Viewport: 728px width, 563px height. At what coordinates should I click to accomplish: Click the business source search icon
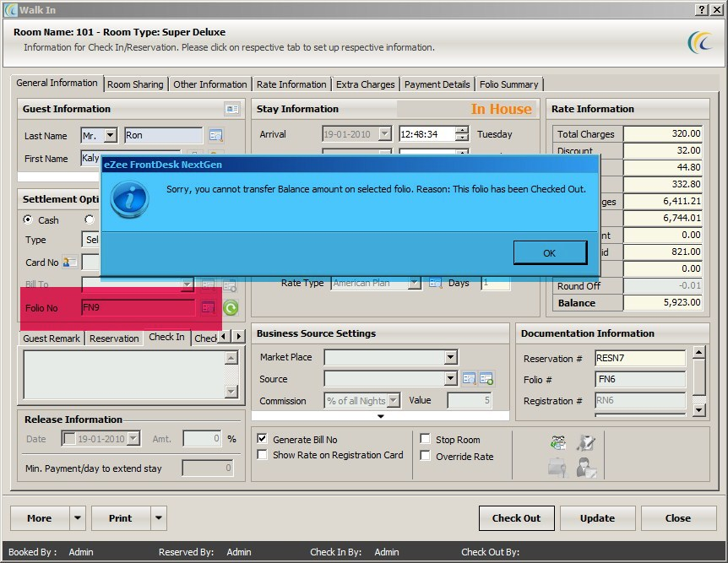click(x=469, y=379)
